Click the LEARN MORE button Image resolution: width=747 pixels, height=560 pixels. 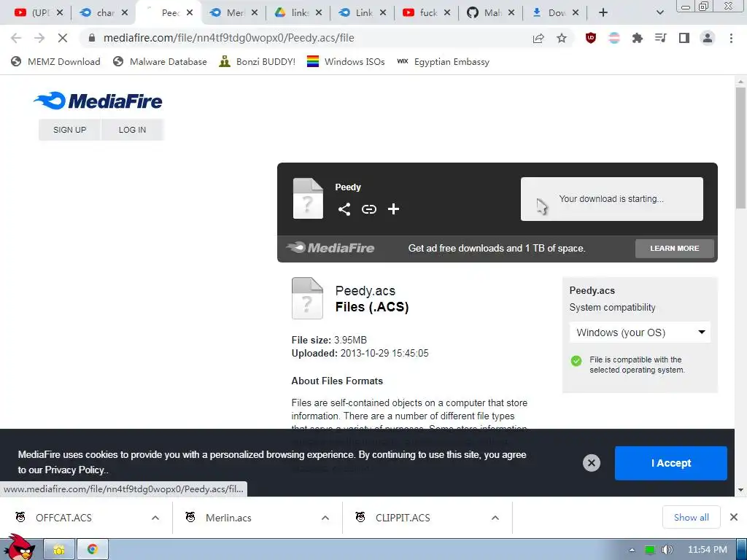[675, 248]
